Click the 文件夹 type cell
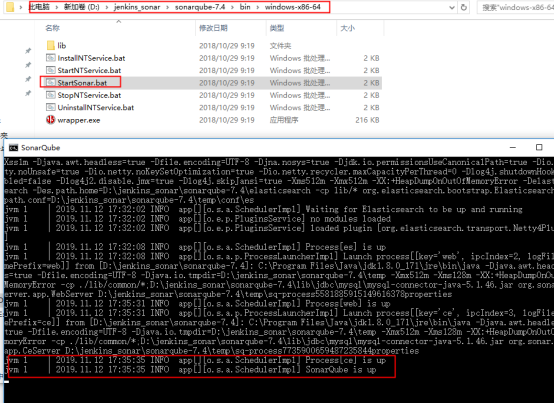Image resolution: width=554 pixels, height=403 pixels. tap(281, 46)
